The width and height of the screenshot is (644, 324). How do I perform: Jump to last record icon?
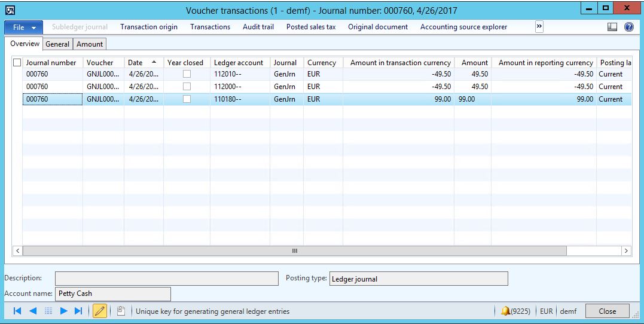pyautogui.click(x=78, y=311)
